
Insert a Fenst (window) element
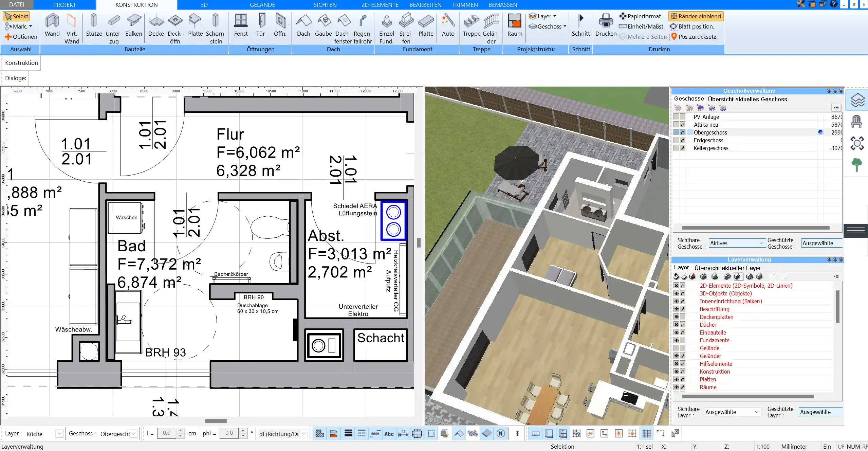pyautogui.click(x=241, y=25)
